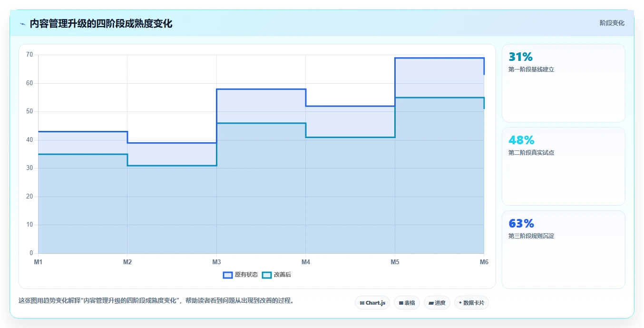Viewport: 644px width, 328px height.
Task: Click the M1 x-axis label
Action: (x=39, y=262)
